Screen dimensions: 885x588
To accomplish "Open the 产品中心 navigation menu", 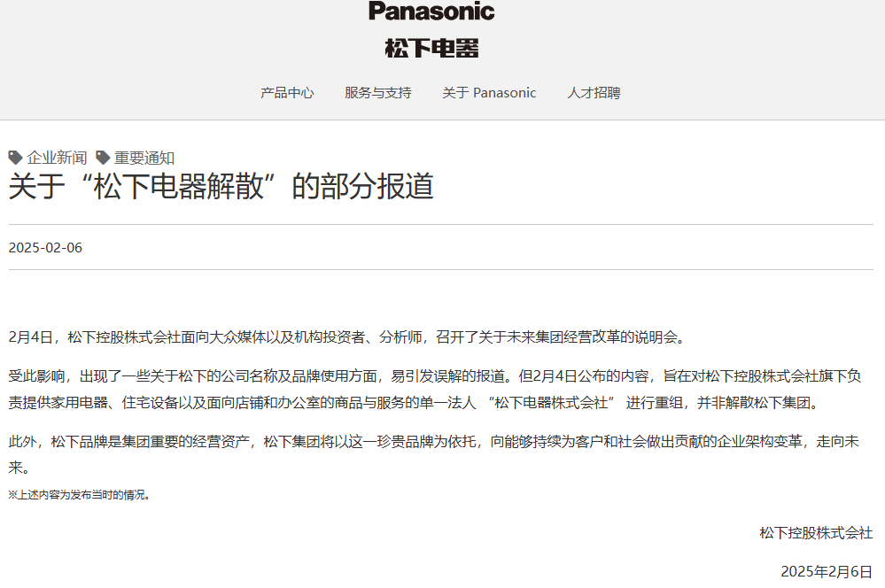I will point(287,93).
